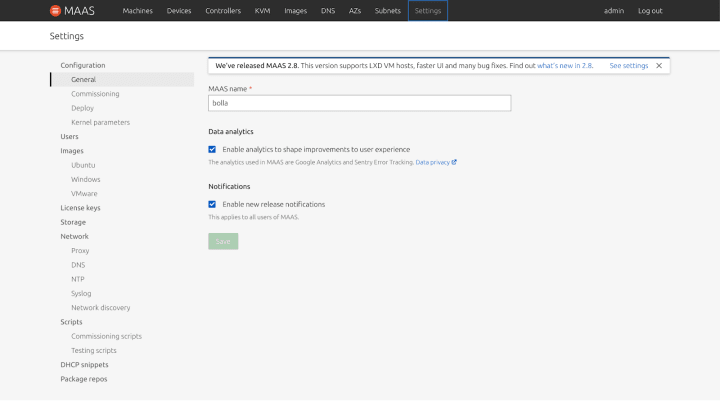Click the Images heading in sidebar
The width and height of the screenshot is (720, 402).
tap(72, 151)
